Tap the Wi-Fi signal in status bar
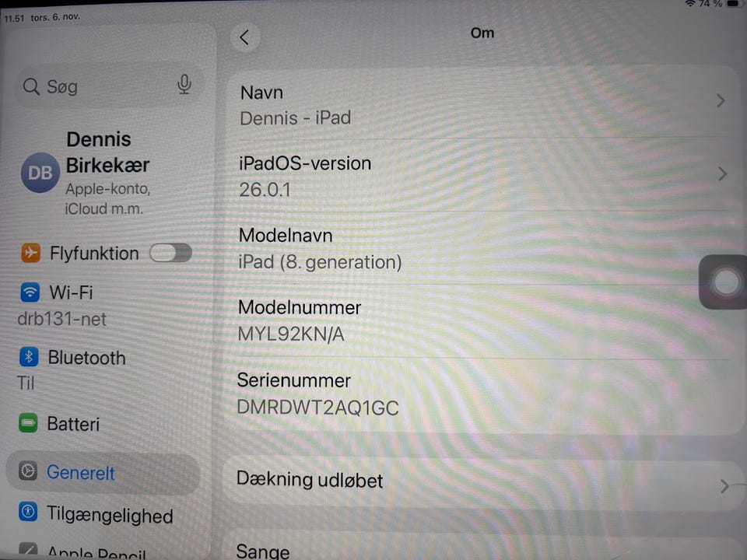 tap(689, 3)
